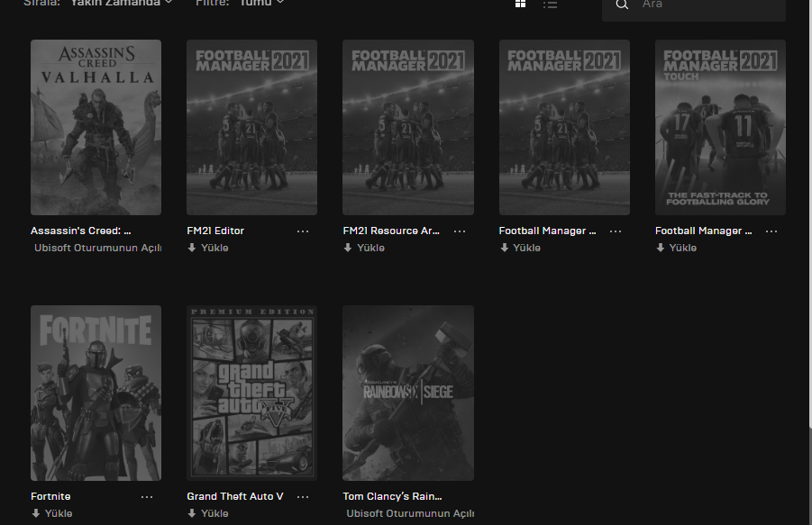Click the download arrow under FM21 Editor
Viewport: 812px width, 525px height.
(192, 248)
